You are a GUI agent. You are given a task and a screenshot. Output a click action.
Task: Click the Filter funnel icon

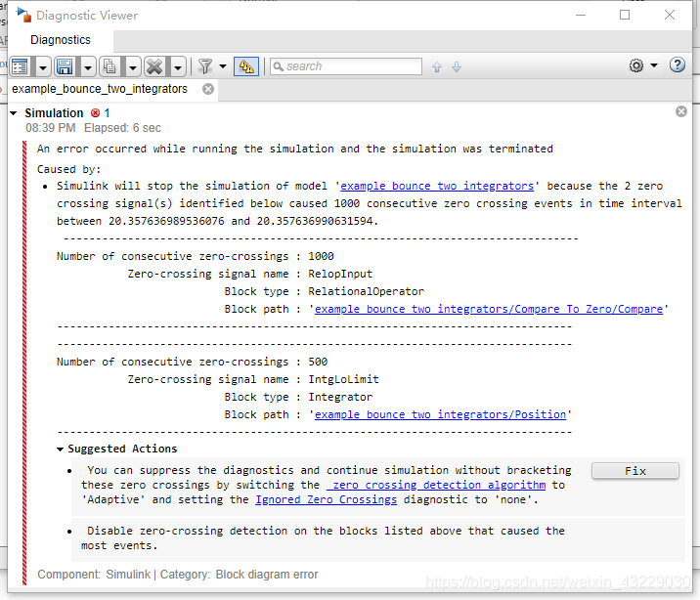205,66
